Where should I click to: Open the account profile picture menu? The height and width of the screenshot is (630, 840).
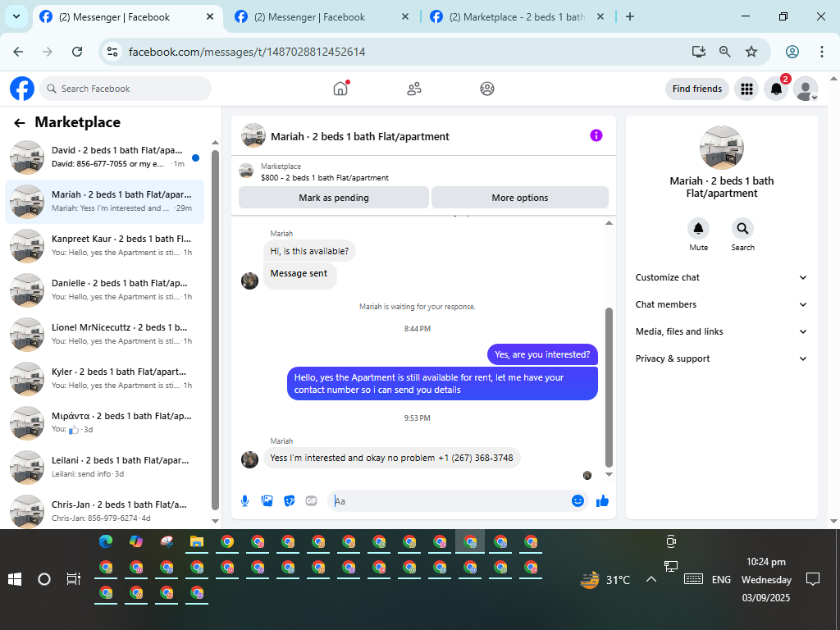tap(806, 89)
